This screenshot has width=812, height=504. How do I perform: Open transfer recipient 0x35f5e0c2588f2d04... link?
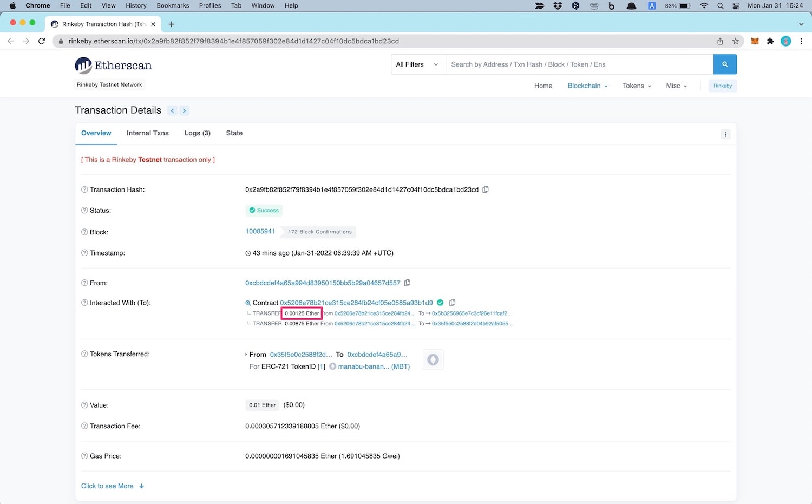click(473, 324)
